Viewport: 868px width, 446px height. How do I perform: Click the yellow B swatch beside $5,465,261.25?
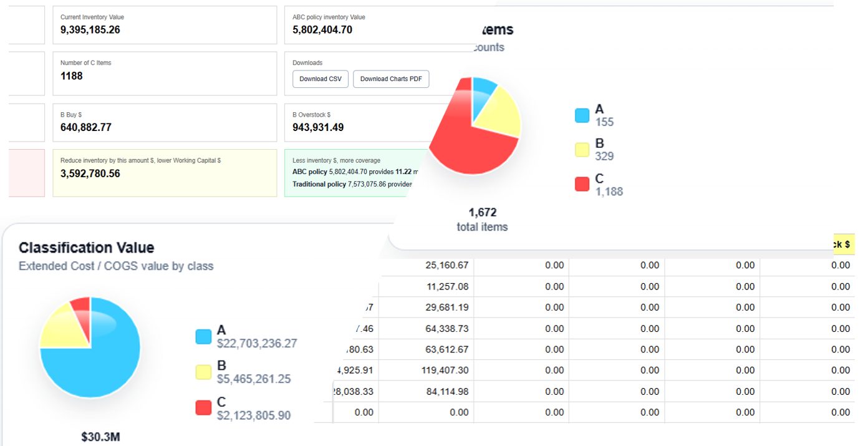pos(203,372)
